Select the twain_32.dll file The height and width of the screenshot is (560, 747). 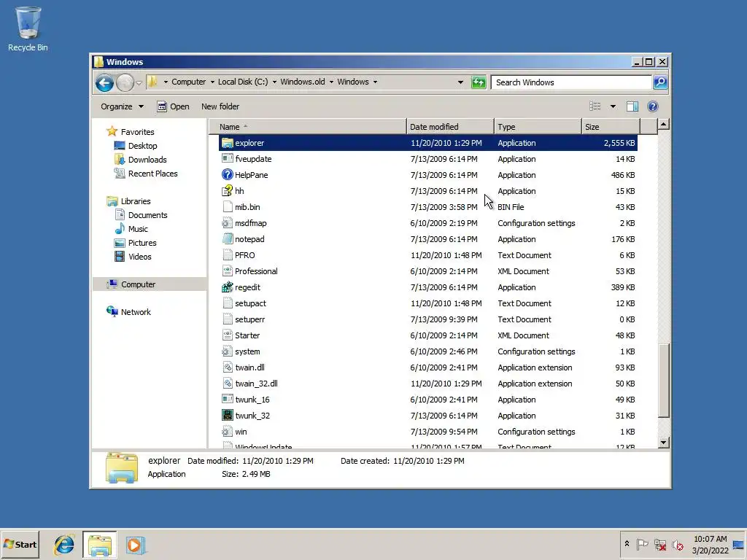(427, 384)
